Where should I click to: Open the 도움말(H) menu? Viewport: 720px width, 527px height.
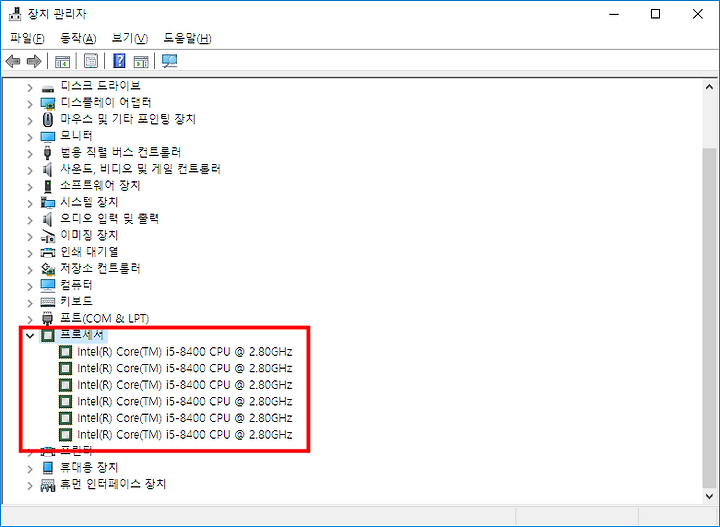click(187, 38)
